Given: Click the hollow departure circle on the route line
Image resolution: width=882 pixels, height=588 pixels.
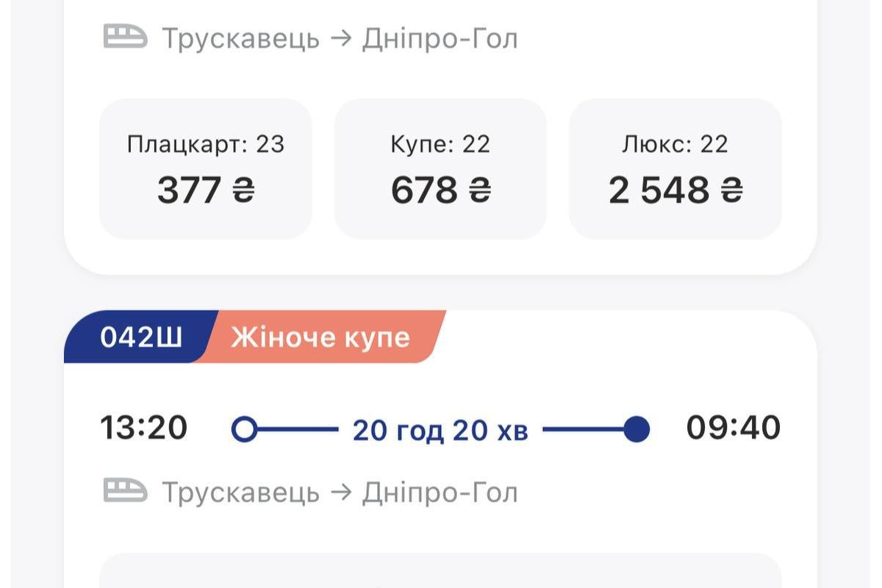Looking at the screenshot, I should [245, 429].
